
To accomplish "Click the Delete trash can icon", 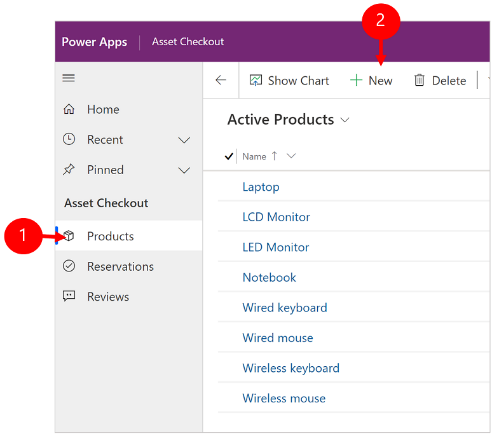I will tap(419, 80).
